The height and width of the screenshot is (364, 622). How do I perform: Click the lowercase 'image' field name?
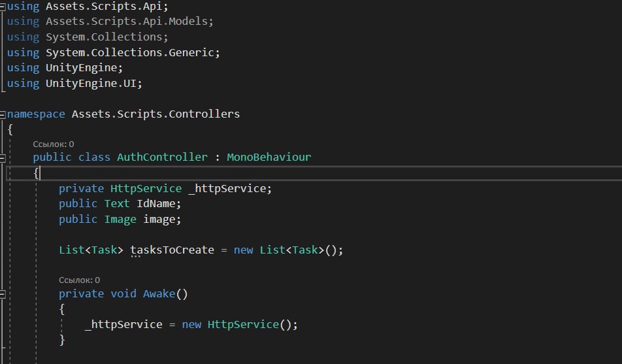point(159,220)
